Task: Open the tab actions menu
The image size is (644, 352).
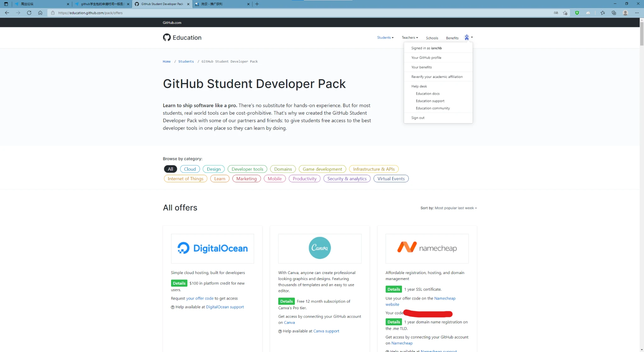Action: coord(6,4)
